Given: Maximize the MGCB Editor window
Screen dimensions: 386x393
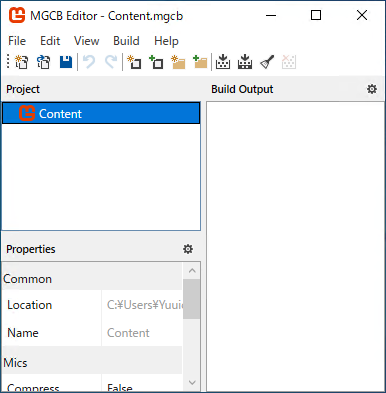Looking at the screenshot, I should (316, 15).
